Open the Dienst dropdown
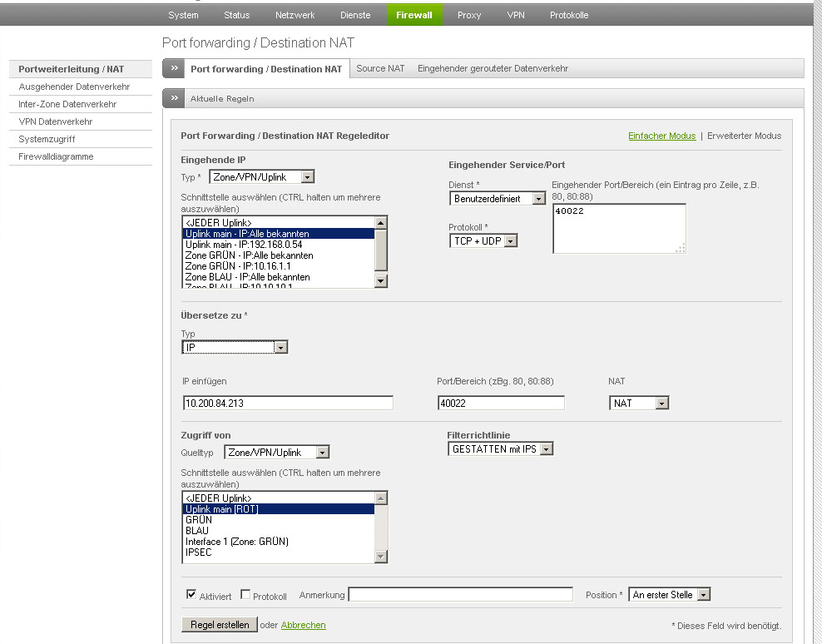This screenshot has width=822, height=644. (498, 199)
